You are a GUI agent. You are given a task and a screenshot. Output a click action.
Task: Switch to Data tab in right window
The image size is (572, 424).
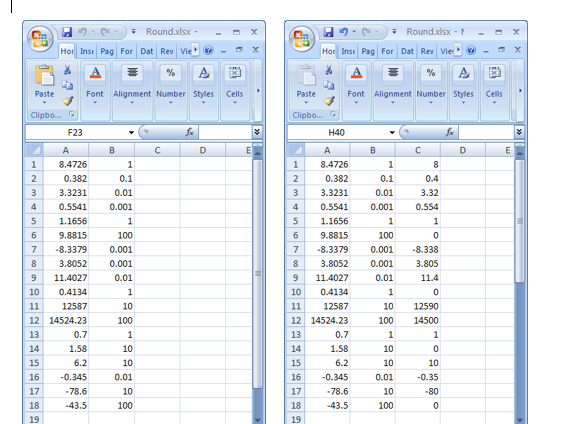(407, 51)
